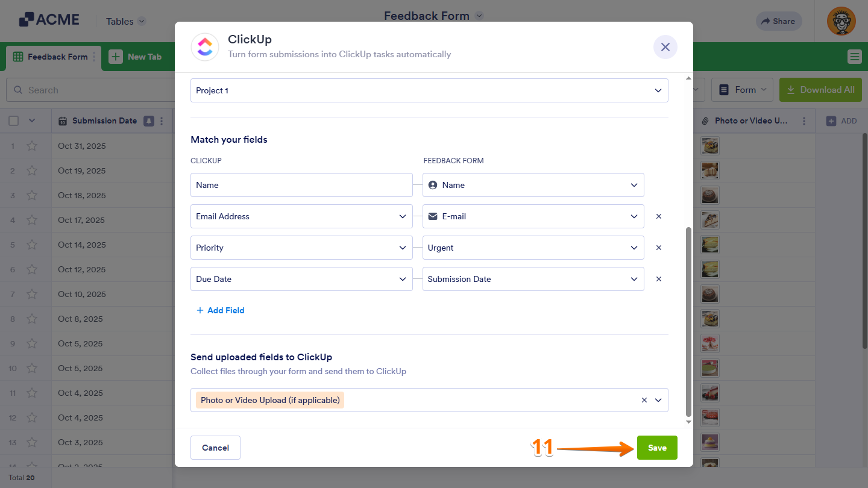Remove the Photo or Video Upload chip
The image size is (868, 488).
643,399
